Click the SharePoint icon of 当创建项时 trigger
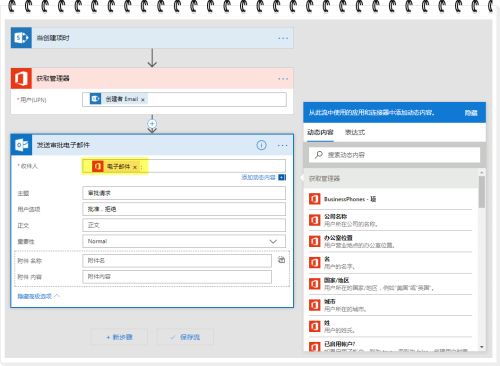Image resolution: width=500 pixels, height=366 pixels. 21,38
